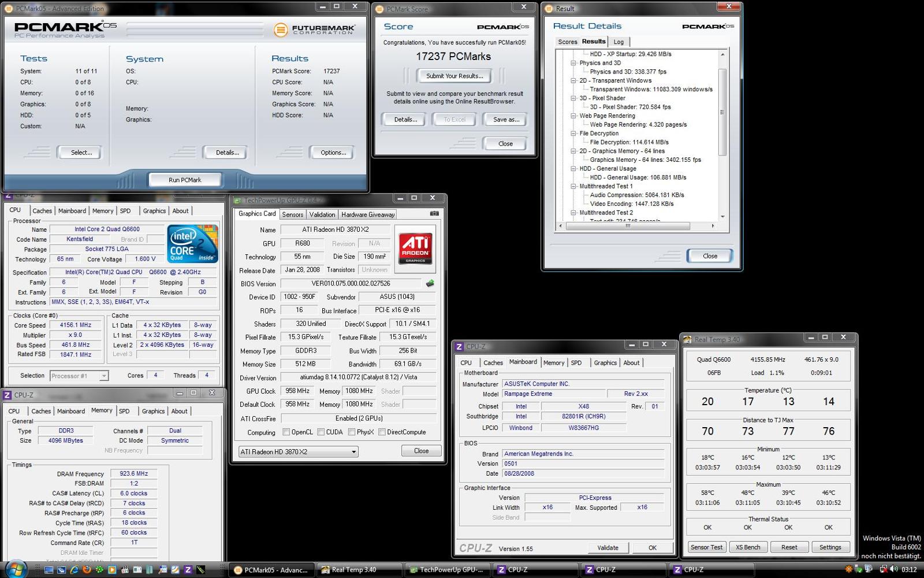Collapse 2D - Graphics Memory - 64 lines node
Viewport: 924px width, 578px height.
point(573,151)
